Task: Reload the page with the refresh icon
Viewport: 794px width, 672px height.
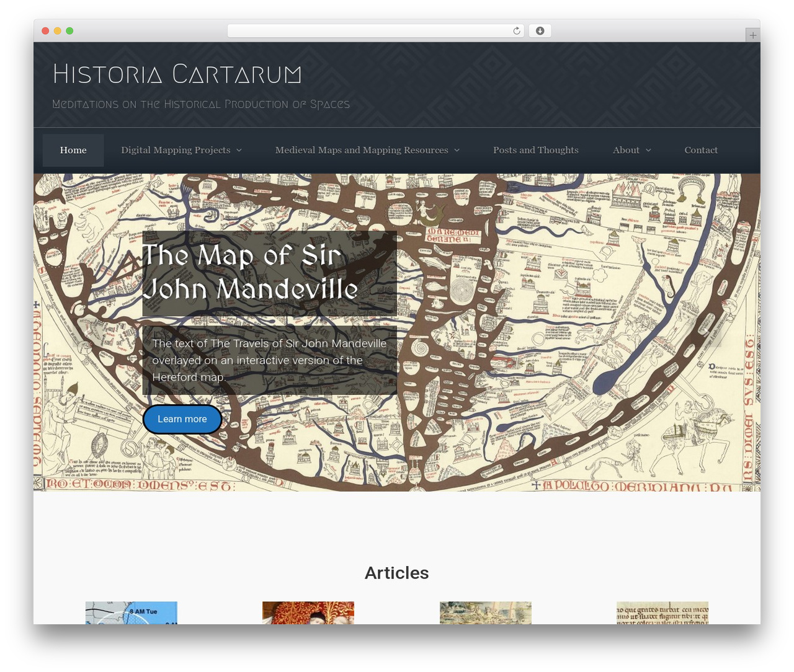Action: point(517,31)
